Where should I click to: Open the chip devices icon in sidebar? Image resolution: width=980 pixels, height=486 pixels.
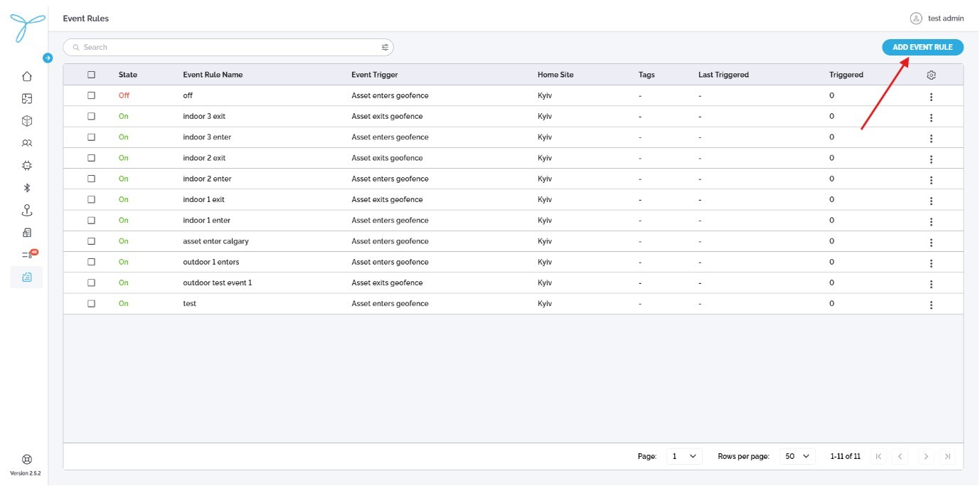pyautogui.click(x=27, y=165)
